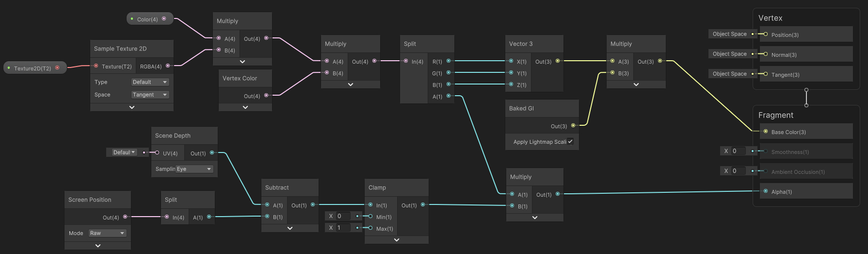The height and width of the screenshot is (254, 868).
Task: Click the Vertex Position(3) port
Action: pyautogui.click(x=766, y=34)
